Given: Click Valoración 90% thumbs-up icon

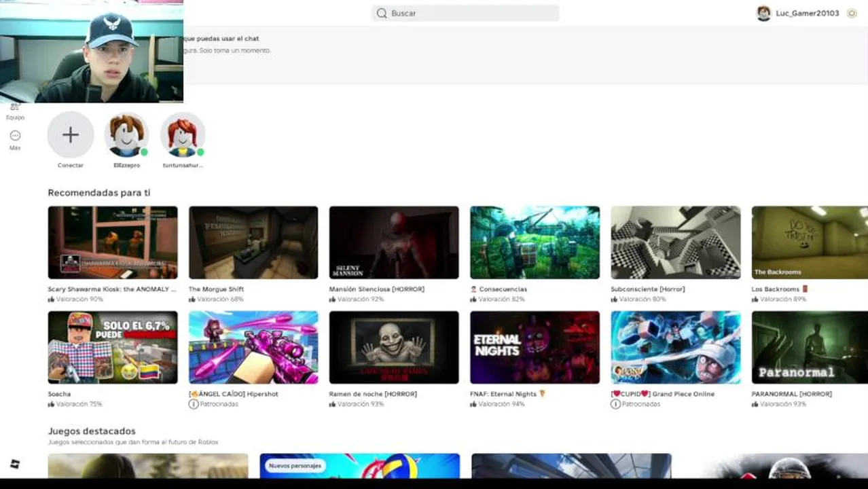Looking at the screenshot, I should click(x=51, y=299).
